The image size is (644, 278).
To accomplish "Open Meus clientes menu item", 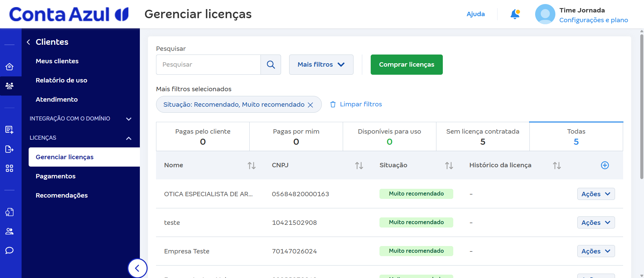I will [57, 61].
